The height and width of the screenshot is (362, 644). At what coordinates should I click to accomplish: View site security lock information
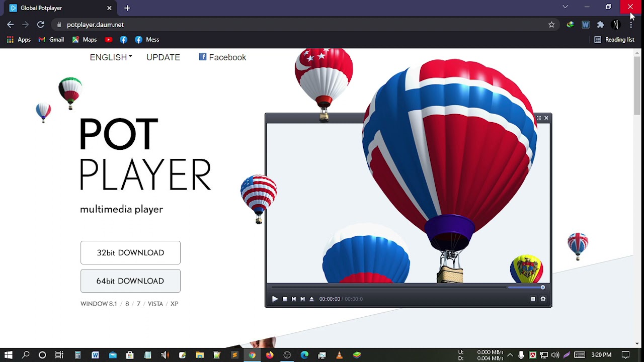coord(59,25)
